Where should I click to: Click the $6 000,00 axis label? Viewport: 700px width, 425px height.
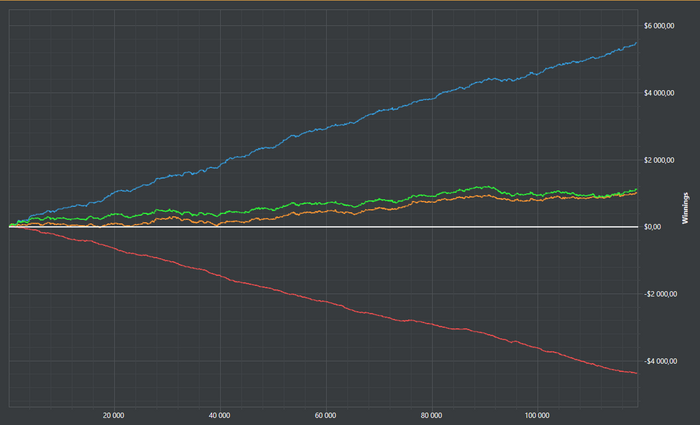(659, 26)
